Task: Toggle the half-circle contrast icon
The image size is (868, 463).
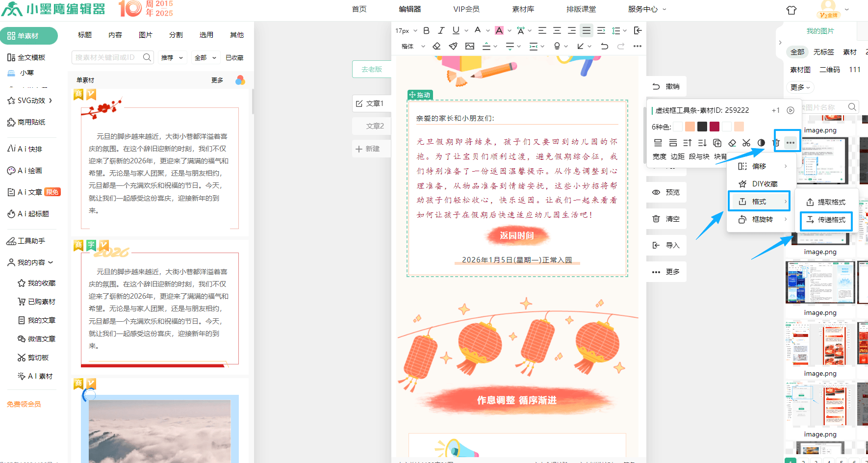Action: pos(761,143)
